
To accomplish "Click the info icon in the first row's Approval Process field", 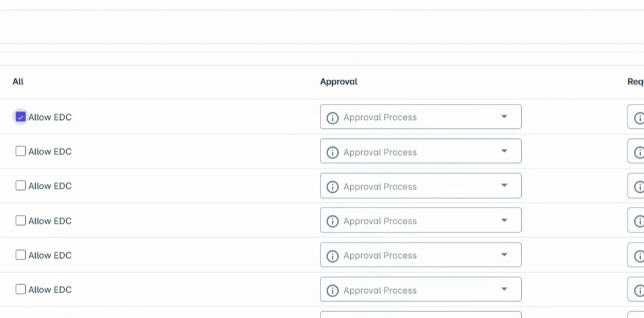I will click(x=332, y=118).
